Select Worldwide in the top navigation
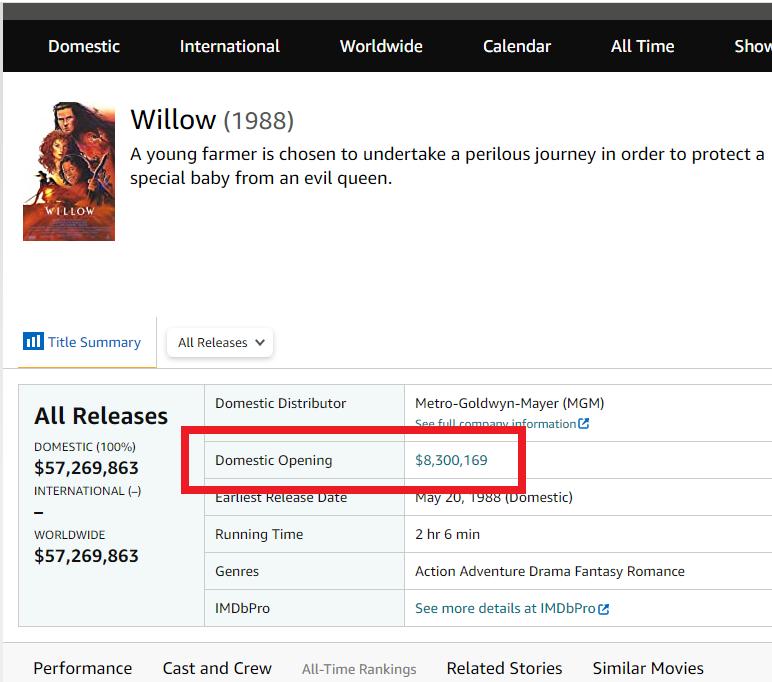 (381, 46)
